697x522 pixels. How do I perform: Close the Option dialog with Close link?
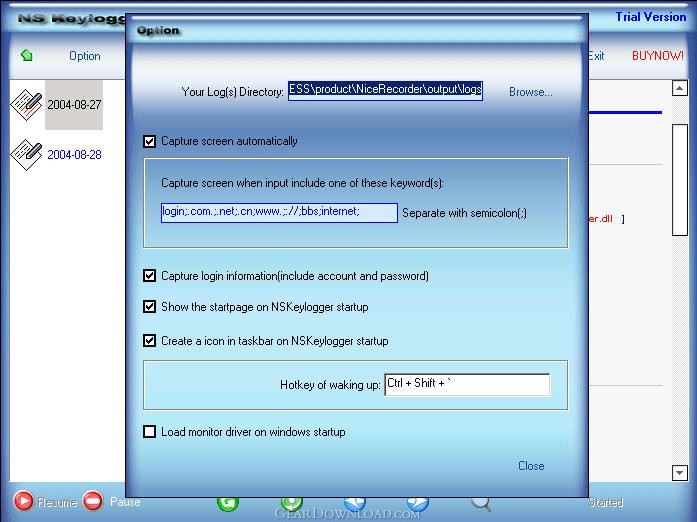[531, 466]
